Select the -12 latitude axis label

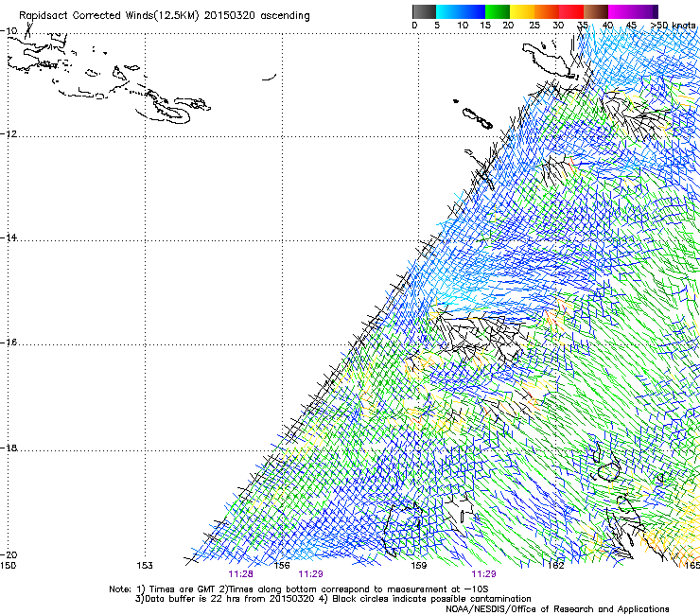tap(9, 133)
